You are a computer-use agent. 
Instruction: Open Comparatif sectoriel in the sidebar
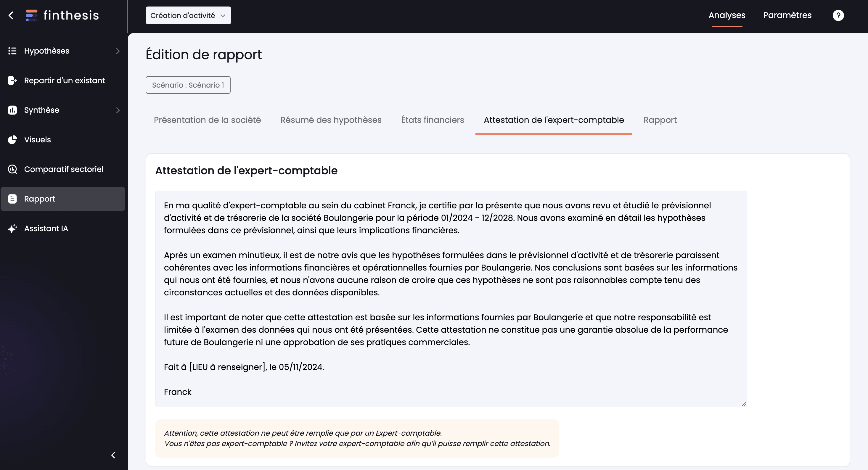63,169
